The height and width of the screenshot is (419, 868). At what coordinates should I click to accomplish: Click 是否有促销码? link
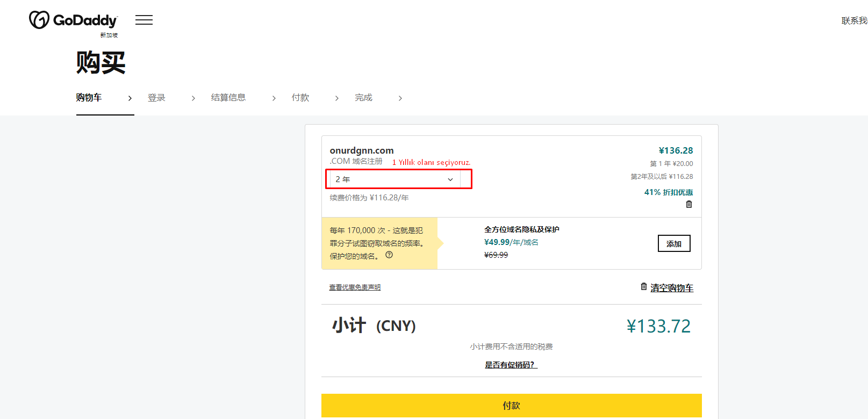[x=511, y=365]
